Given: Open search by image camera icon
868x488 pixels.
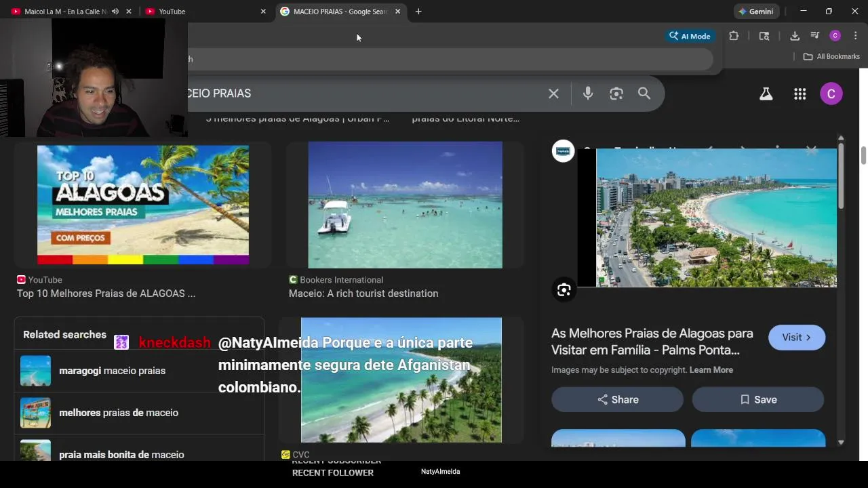Looking at the screenshot, I should pos(616,94).
